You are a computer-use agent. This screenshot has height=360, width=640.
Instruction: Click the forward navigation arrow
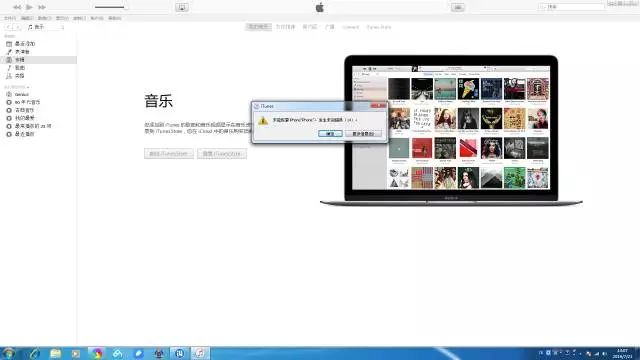pos(17,27)
